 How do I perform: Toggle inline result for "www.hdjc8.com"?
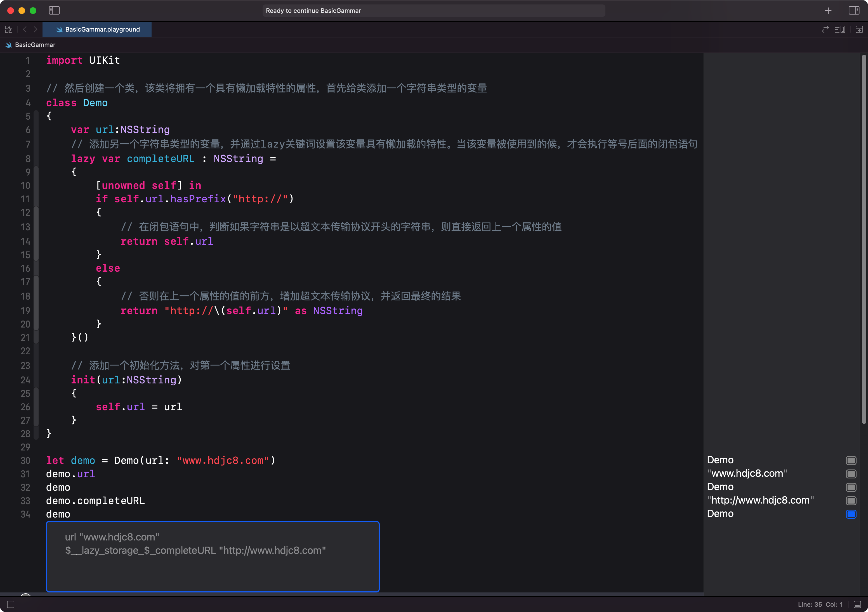point(851,474)
